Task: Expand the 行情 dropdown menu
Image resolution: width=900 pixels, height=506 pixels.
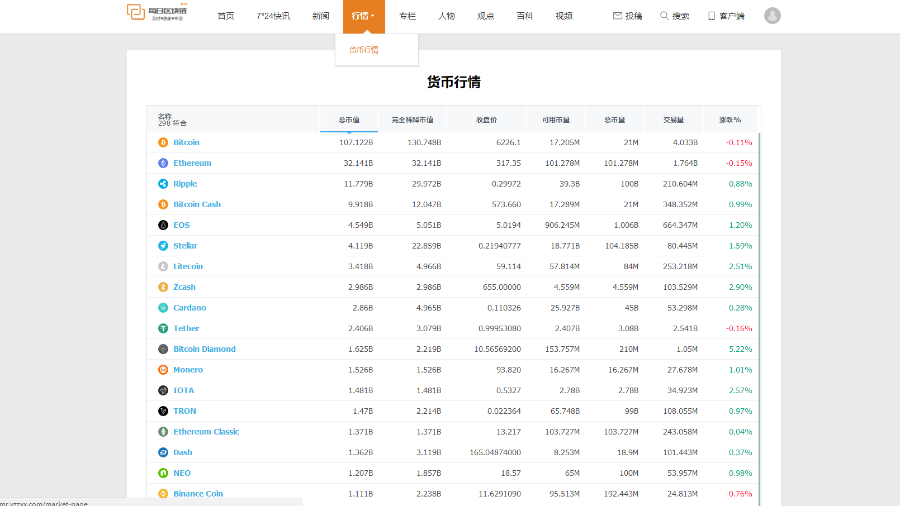Action: tap(362, 16)
